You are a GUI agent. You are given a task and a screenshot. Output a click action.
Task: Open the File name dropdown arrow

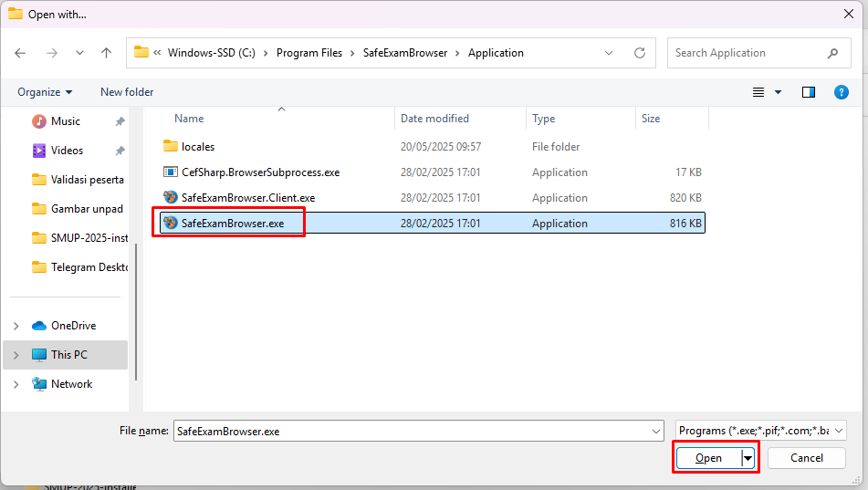[x=656, y=431]
